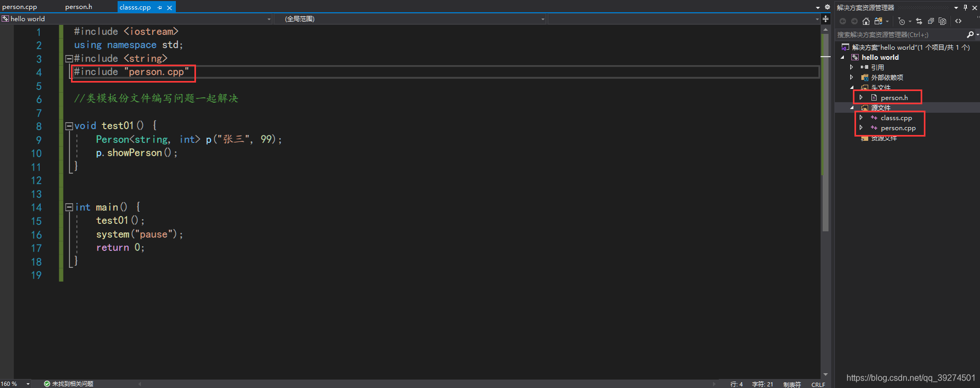Collapse all icon in Solution Explorer
Screen dimensions: 980x388
pos(931,21)
